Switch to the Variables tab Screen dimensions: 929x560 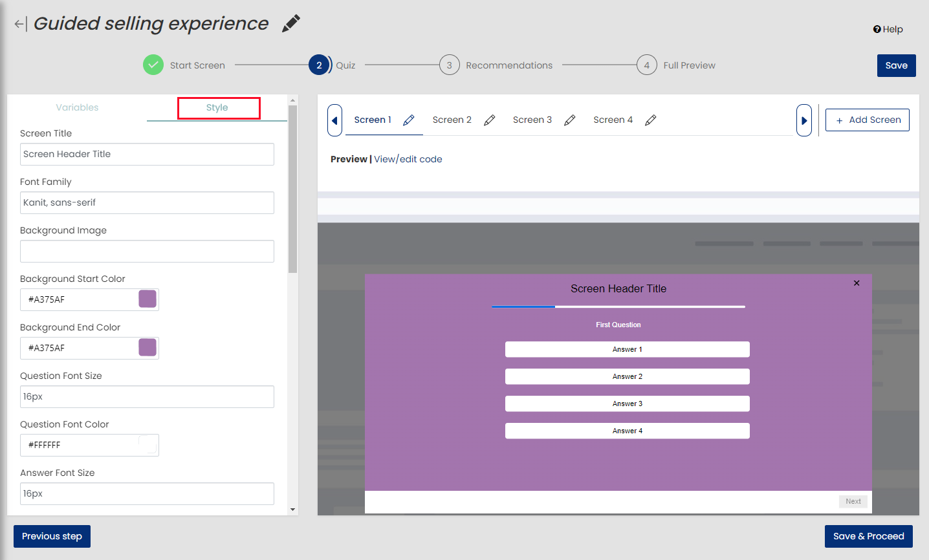[77, 107]
